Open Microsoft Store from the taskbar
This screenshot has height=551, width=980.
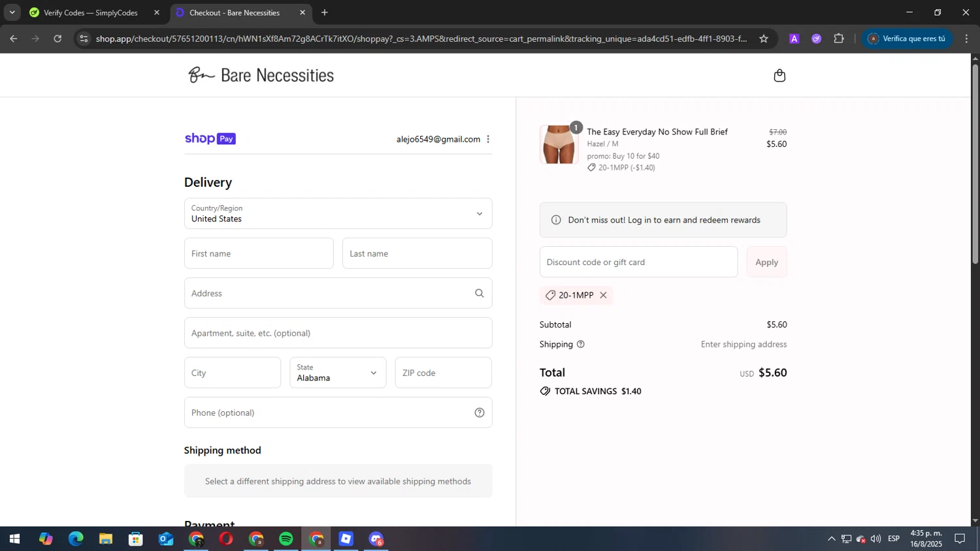136,539
